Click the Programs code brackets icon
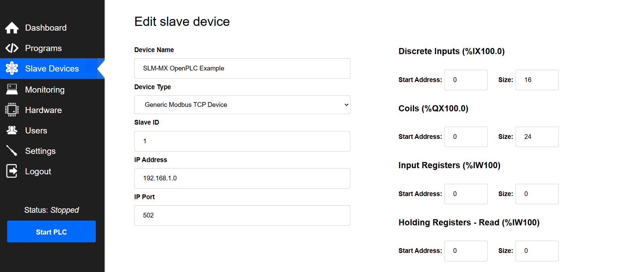Image resolution: width=644 pixels, height=272 pixels. coord(12,48)
